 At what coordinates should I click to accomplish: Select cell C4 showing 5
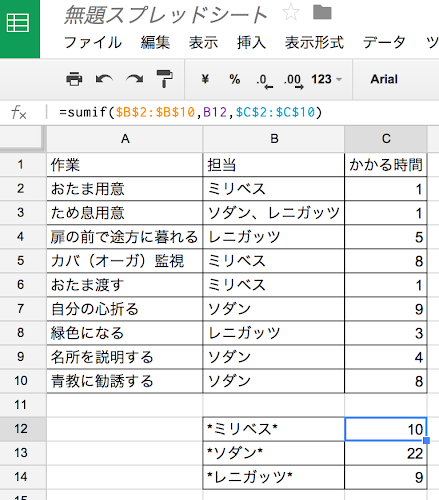[x=386, y=237]
